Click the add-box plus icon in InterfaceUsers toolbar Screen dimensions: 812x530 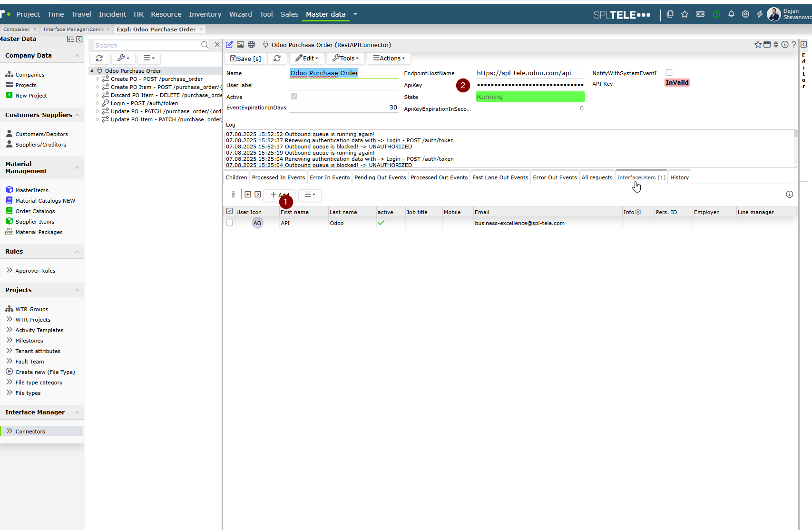click(248, 195)
